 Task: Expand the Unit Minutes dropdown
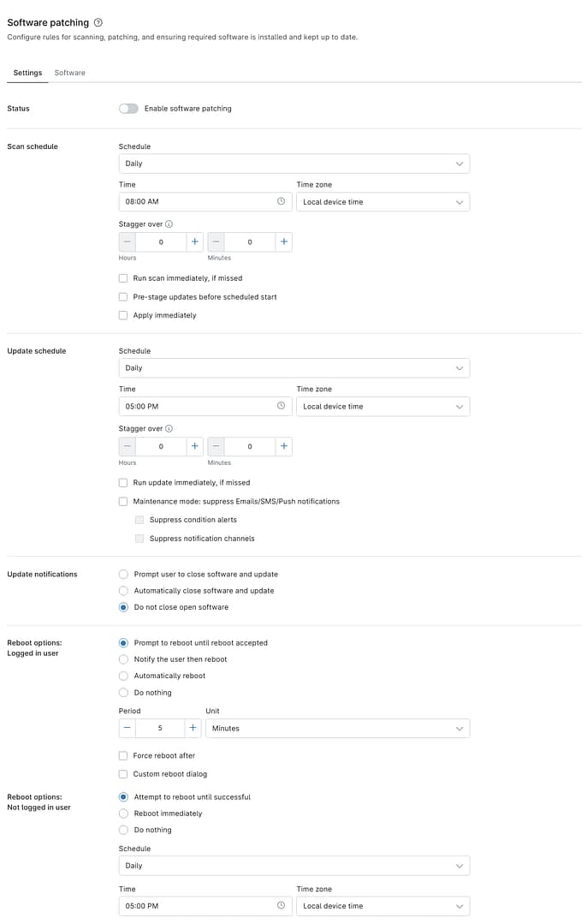(338, 729)
